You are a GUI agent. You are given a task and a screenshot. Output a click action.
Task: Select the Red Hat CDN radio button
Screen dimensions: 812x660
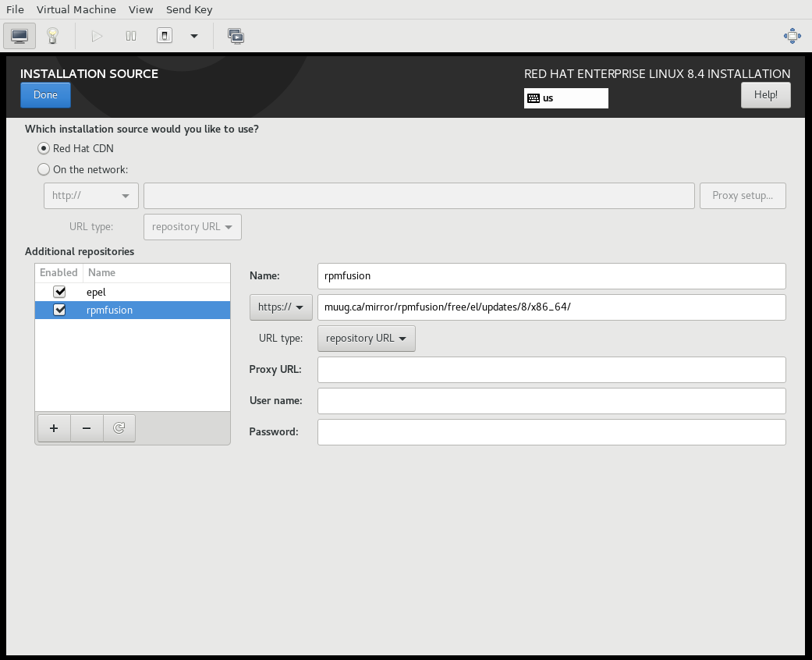click(44, 148)
